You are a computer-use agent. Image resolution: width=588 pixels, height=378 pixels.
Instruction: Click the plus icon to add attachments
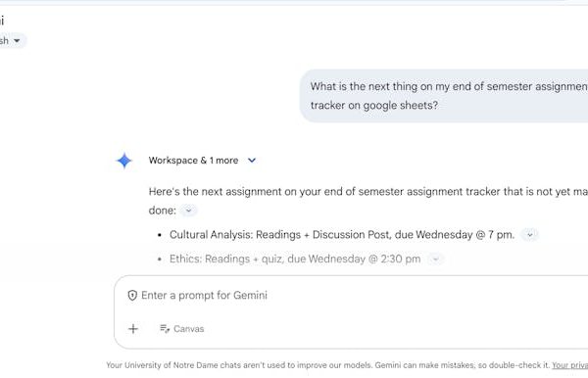click(x=133, y=329)
